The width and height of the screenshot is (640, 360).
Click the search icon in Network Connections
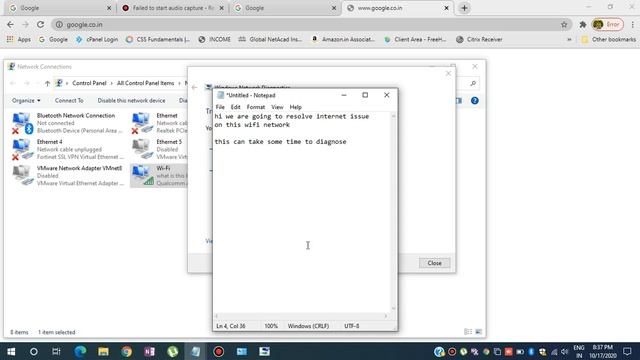pyautogui.click(x=473, y=83)
